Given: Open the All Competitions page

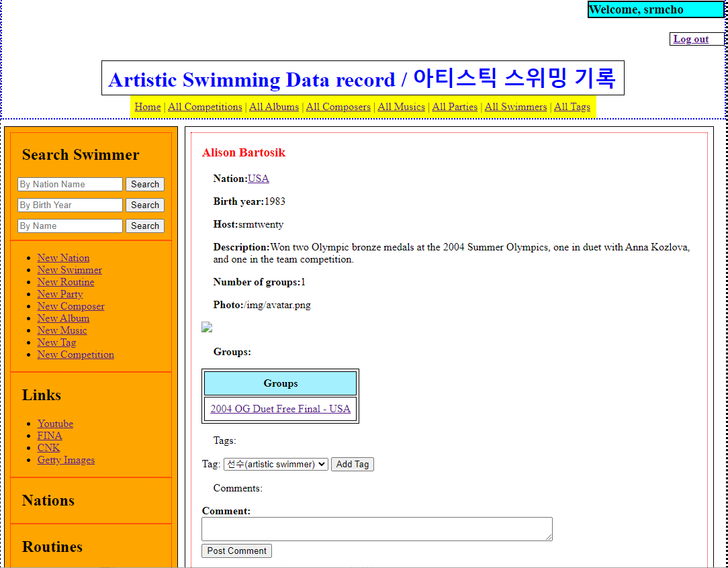Looking at the screenshot, I should click(x=205, y=107).
